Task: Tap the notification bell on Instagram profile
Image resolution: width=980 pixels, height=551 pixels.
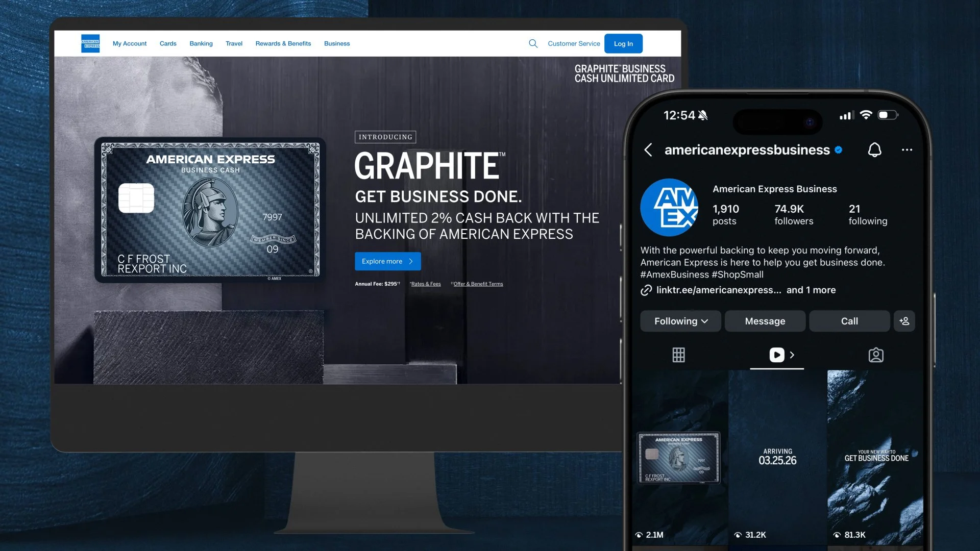Action: click(875, 149)
